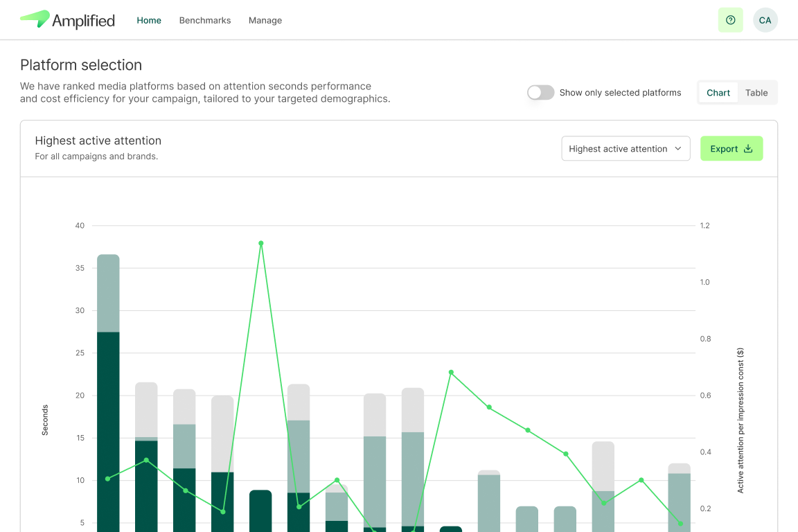Click the first line chart data point
Screen dimensions: 798x532
107,479
